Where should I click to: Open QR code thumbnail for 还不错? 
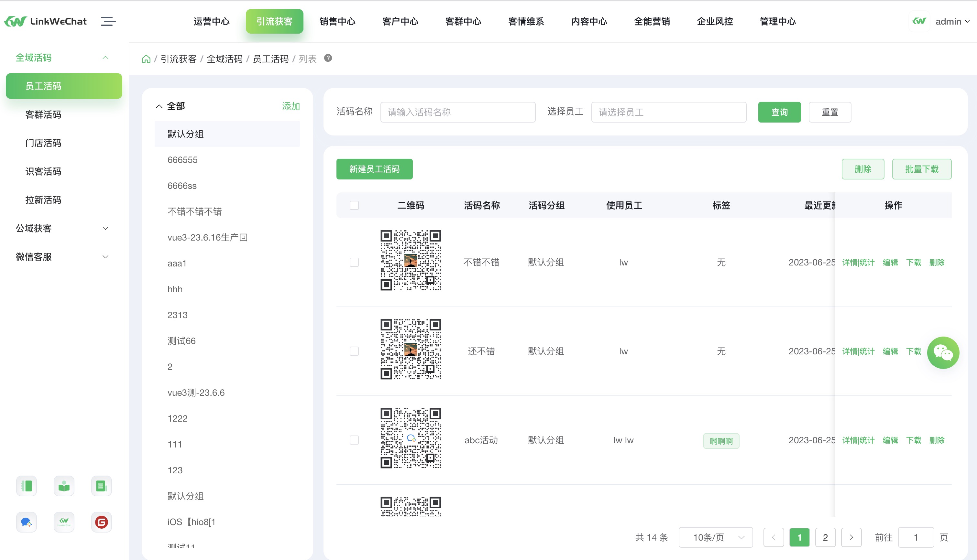point(411,349)
